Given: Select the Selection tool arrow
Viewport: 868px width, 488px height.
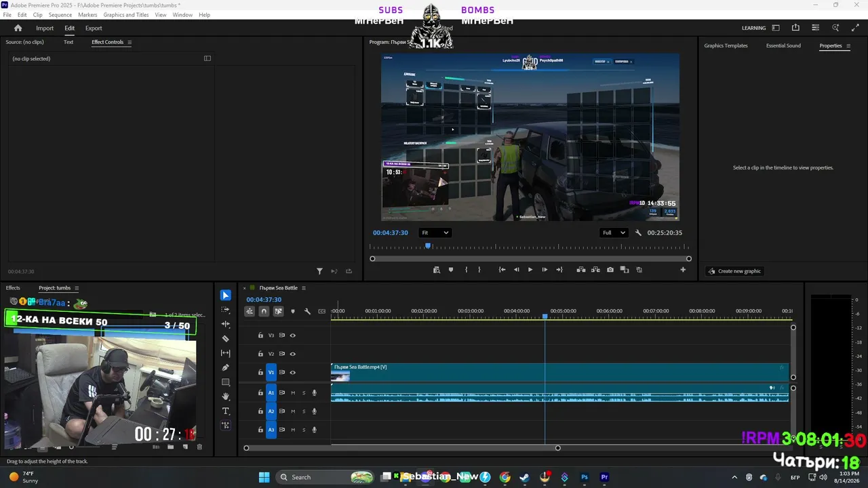Looking at the screenshot, I should (x=226, y=296).
